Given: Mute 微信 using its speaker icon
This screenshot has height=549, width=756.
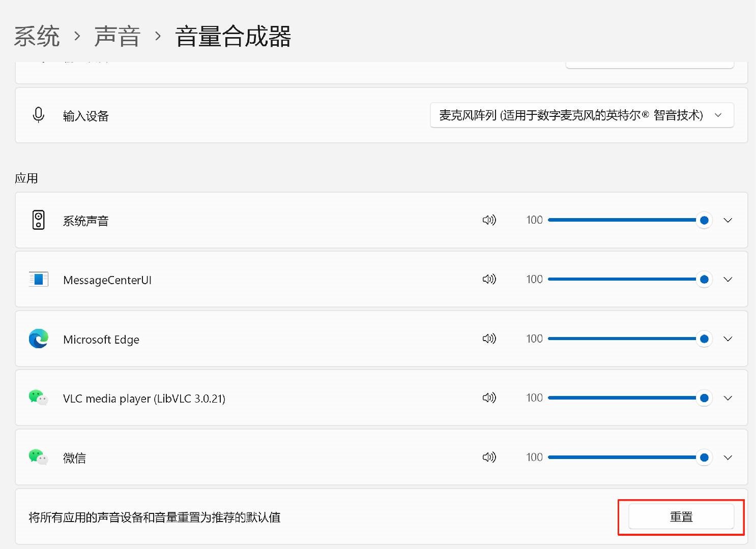Looking at the screenshot, I should click(x=489, y=457).
